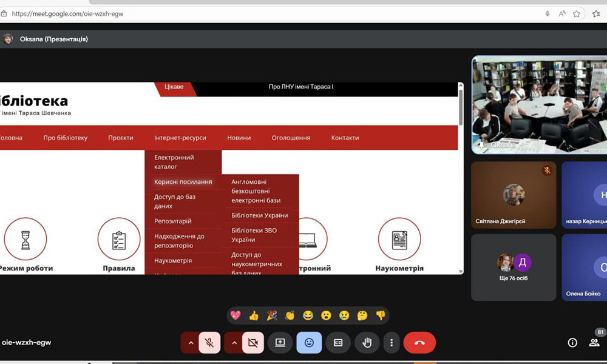Send the party popper reaction
Screen dimensions: 607x364
click(x=272, y=315)
